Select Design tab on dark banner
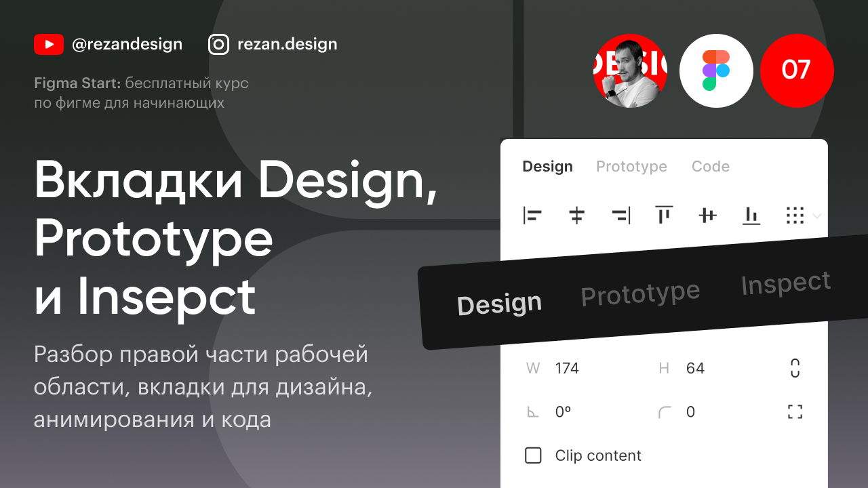The width and height of the screenshot is (868, 488). click(499, 304)
